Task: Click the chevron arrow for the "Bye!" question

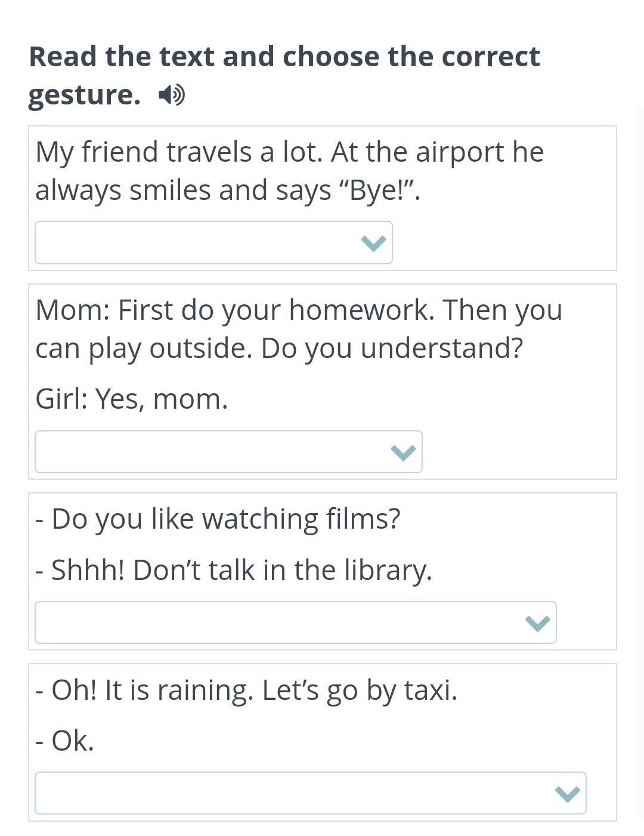Action: coord(373,243)
